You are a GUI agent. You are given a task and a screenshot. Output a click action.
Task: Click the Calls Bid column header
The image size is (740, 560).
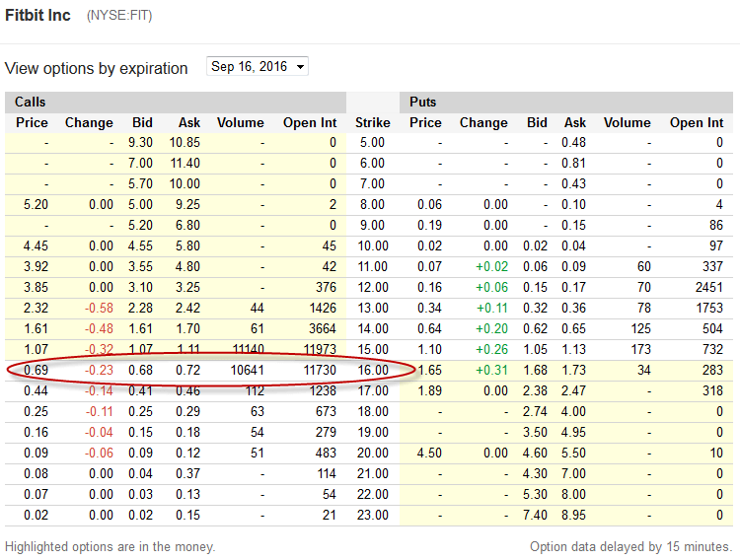142,122
